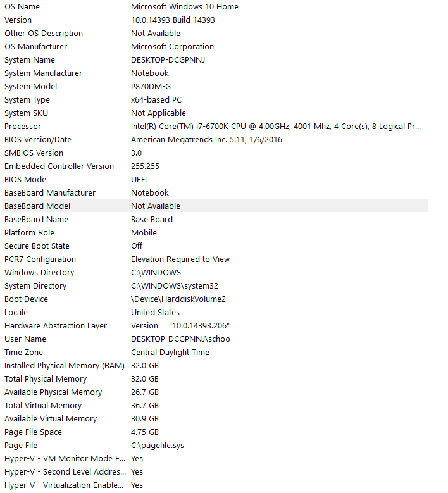Click the value 255.255
This screenshot has width=448, height=493.
146,166
